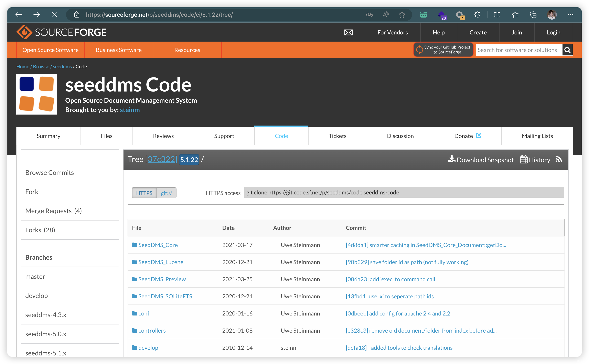
Task: Toggle split screen view icon
Action: pyautogui.click(x=497, y=15)
